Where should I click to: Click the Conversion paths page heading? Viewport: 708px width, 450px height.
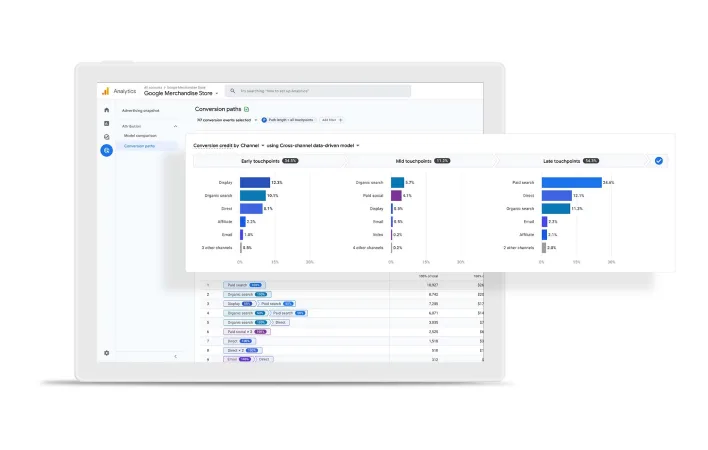218,109
